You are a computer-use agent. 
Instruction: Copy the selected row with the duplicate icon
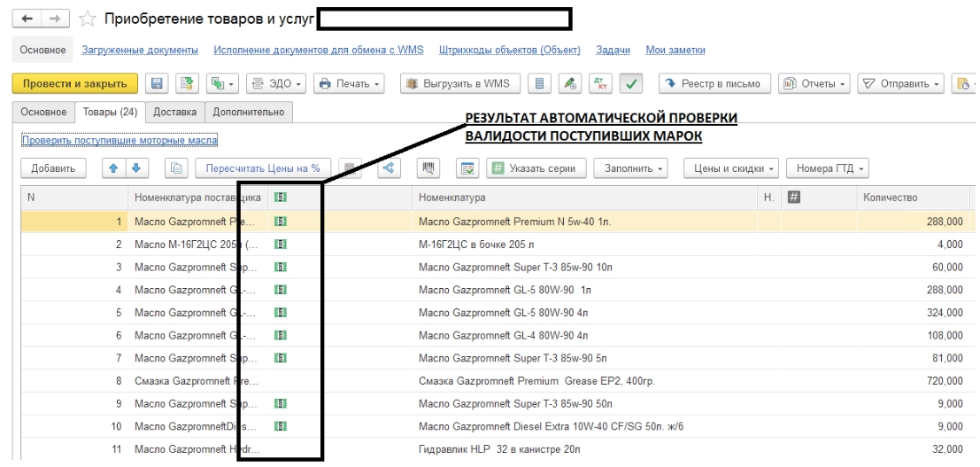point(177,167)
